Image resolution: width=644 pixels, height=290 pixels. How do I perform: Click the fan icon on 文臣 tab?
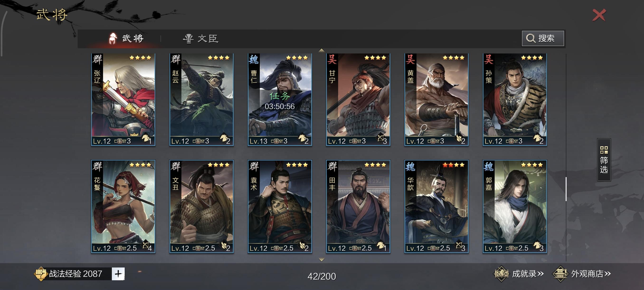(188, 38)
